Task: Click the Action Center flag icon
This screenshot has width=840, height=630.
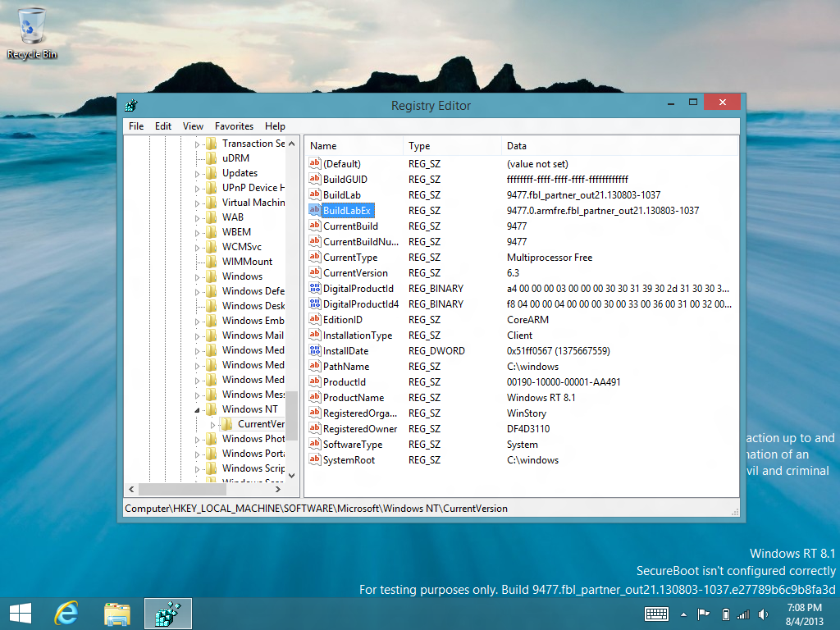Action: tap(704, 614)
